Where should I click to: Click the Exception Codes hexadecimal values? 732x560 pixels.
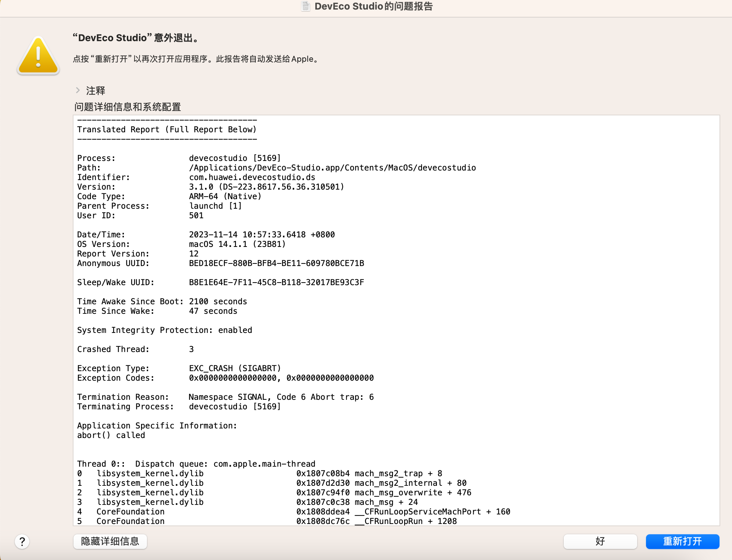(281, 378)
